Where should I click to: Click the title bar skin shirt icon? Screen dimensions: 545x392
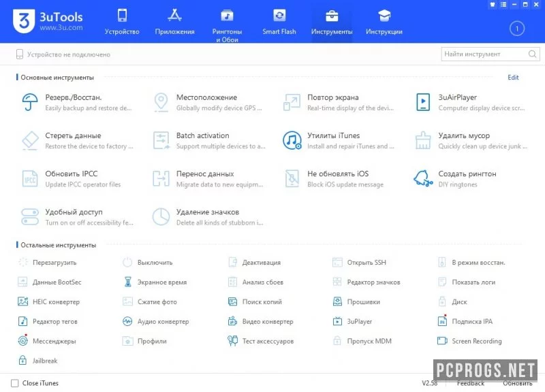click(x=493, y=5)
